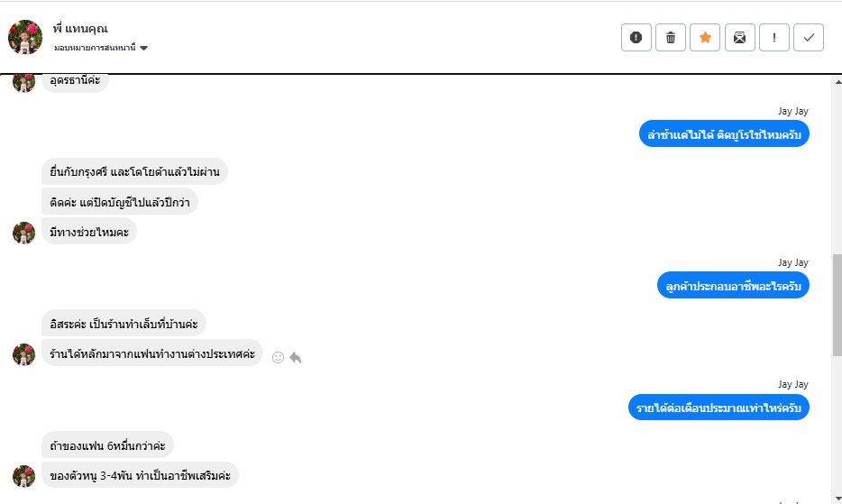
Task: Click the vertical chat scrollbar thumb
Action: (x=835, y=305)
